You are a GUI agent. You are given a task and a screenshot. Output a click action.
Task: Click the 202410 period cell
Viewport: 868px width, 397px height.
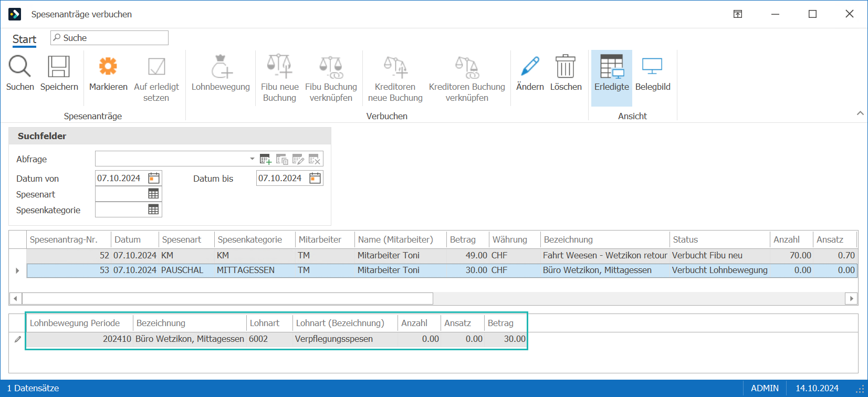(79, 339)
